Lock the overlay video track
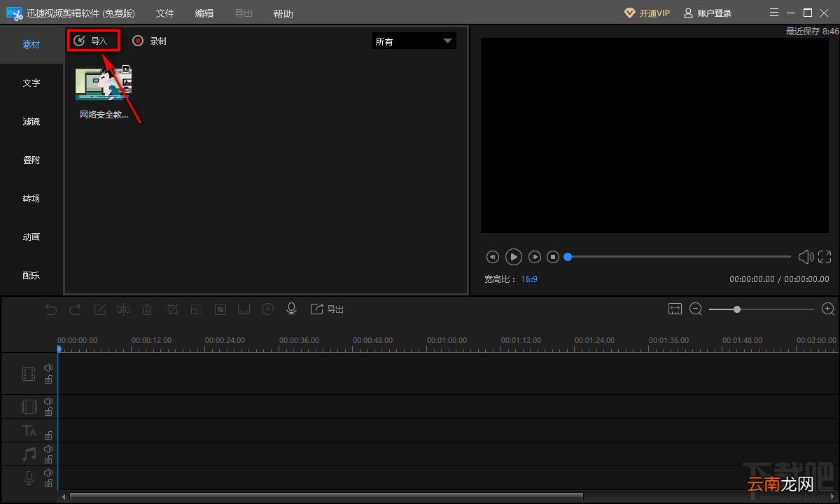 coord(48,412)
